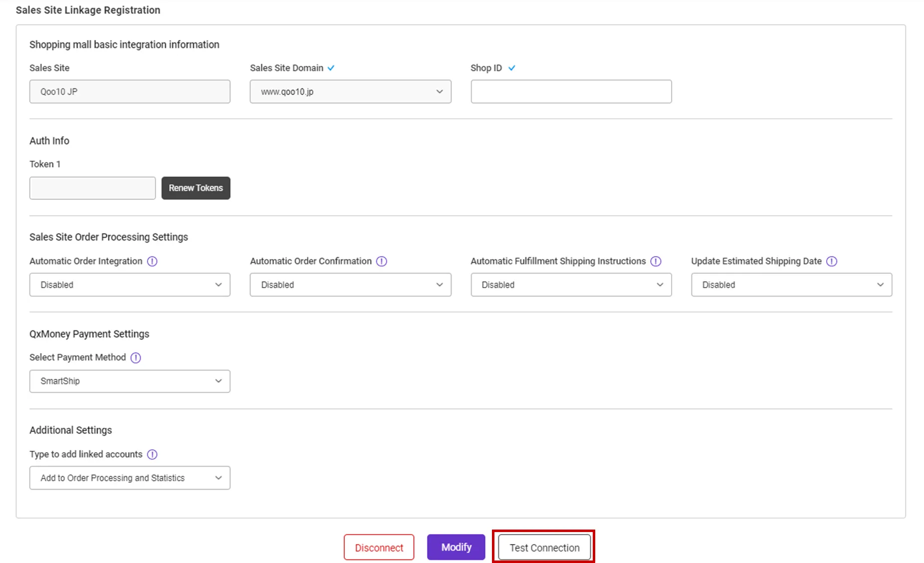This screenshot has width=924, height=563.
Task: Click info icon by Update Estimated Shipping Date
Action: [x=832, y=262]
